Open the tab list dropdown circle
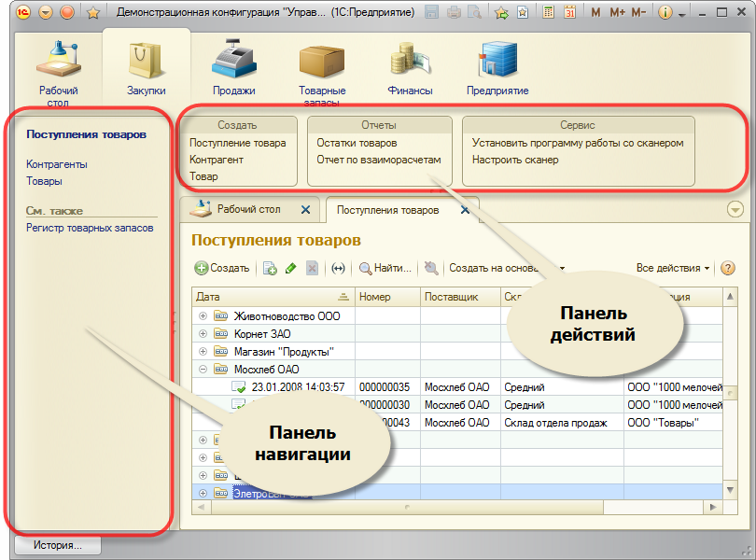756x560 pixels. point(735,209)
